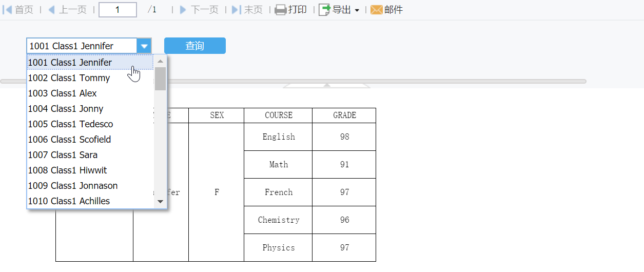Go to previous page (上一页) arrow
The width and height of the screenshot is (644, 272).
tap(51, 10)
